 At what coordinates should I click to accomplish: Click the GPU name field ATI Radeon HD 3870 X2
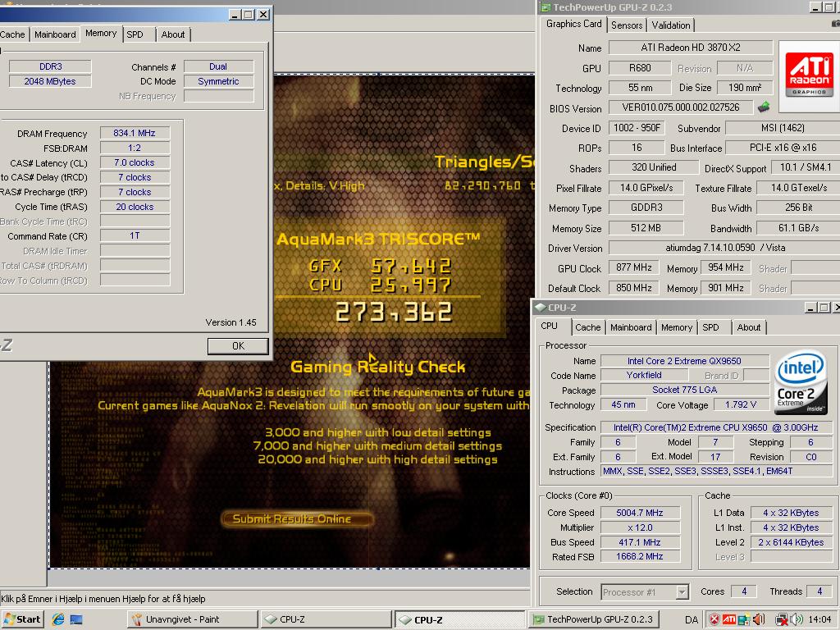[691, 48]
